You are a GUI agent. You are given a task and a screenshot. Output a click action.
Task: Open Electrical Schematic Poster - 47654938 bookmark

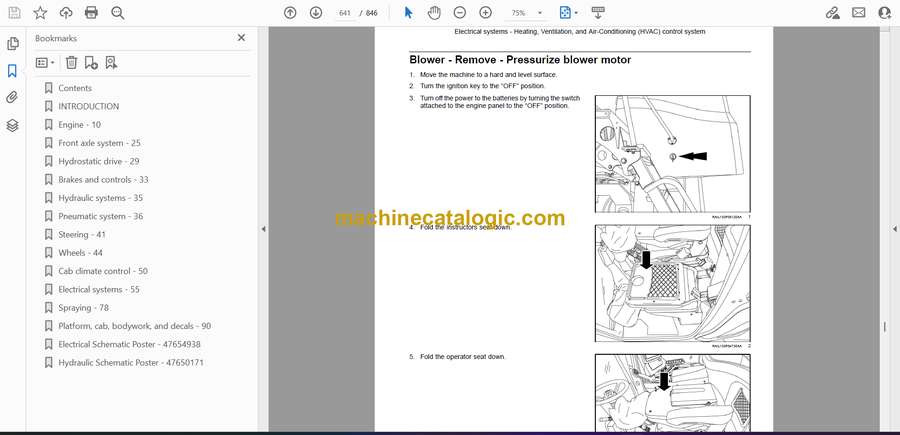pos(129,344)
